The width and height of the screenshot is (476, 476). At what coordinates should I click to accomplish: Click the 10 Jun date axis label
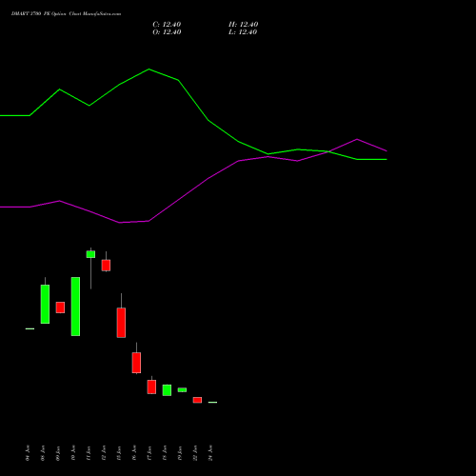[x=73, y=453]
